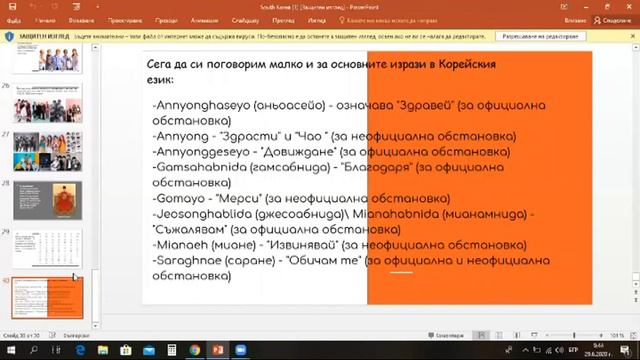The height and width of the screenshot is (360, 640).
Task: Open Calculator from taskbar
Action: 172,350
